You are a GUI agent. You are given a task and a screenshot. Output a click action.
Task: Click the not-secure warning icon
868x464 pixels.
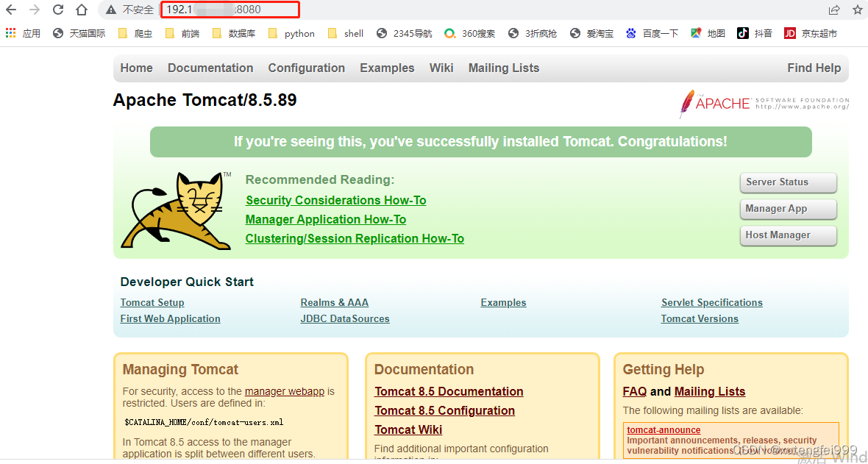click(x=111, y=10)
